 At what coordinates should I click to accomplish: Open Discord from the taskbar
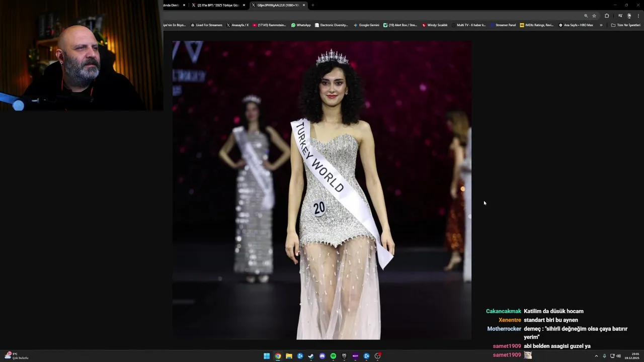point(322,356)
